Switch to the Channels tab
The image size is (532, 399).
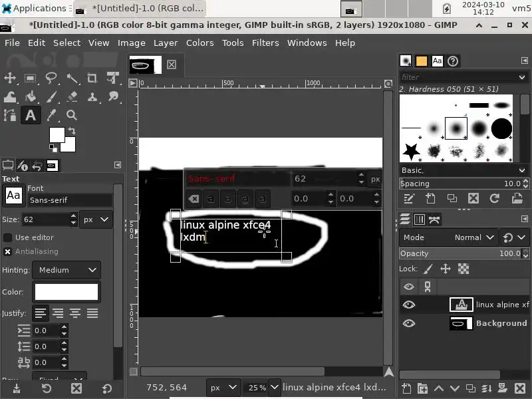coord(420,219)
